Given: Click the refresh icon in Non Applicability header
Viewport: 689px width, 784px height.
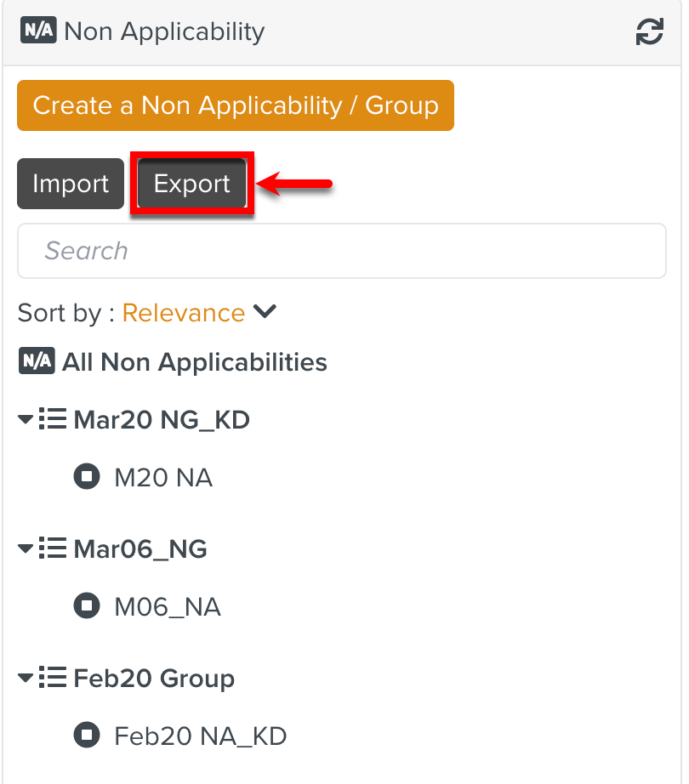Looking at the screenshot, I should click(x=650, y=31).
